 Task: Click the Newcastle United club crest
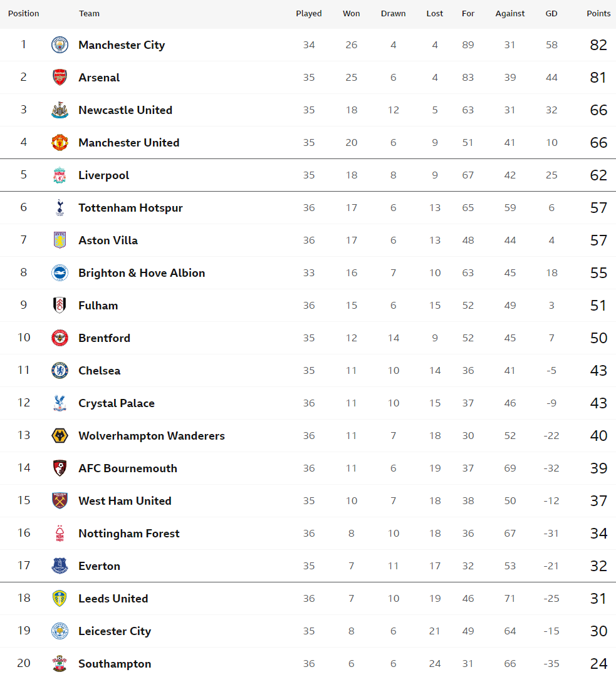(60, 110)
